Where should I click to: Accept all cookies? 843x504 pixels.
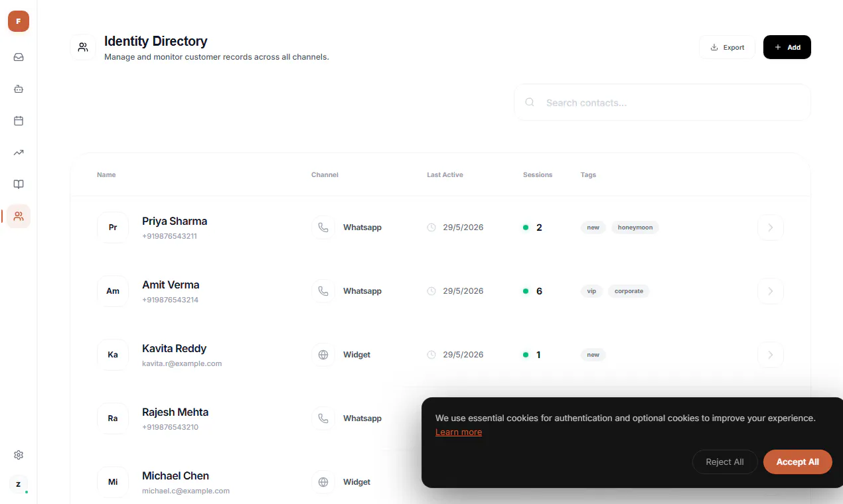pyautogui.click(x=798, y=462)
